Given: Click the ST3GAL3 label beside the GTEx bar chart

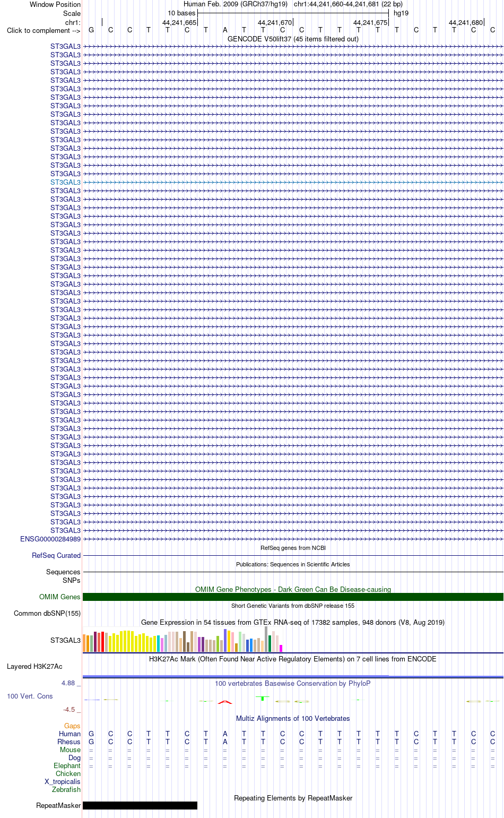Looking at the screenshot, I should 65,640.
